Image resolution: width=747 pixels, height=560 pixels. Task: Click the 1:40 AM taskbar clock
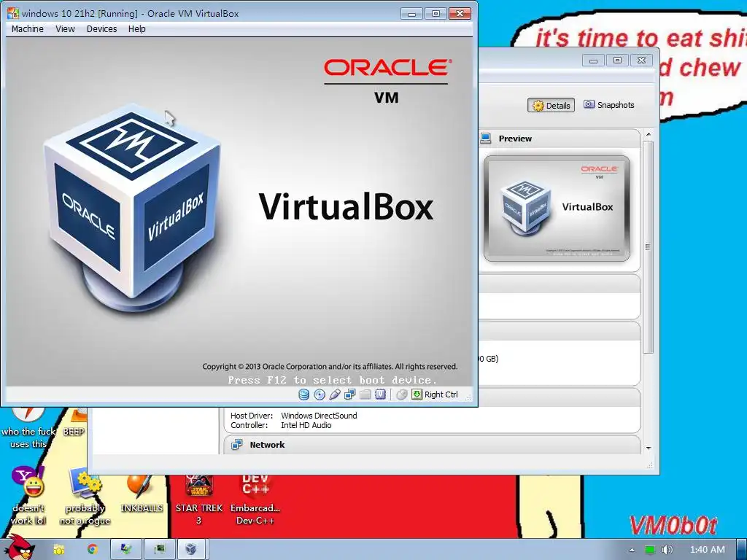pyautogui.click(x=707, y=550)
